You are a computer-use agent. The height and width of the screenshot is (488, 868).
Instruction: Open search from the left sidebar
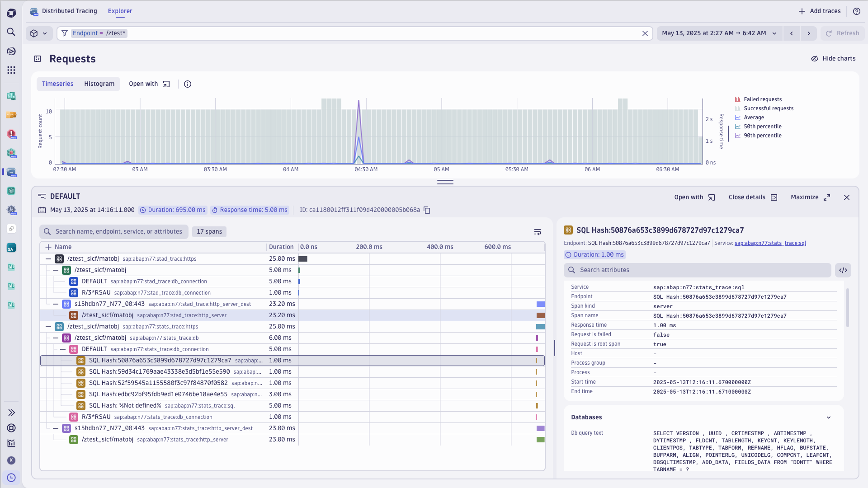11,32
